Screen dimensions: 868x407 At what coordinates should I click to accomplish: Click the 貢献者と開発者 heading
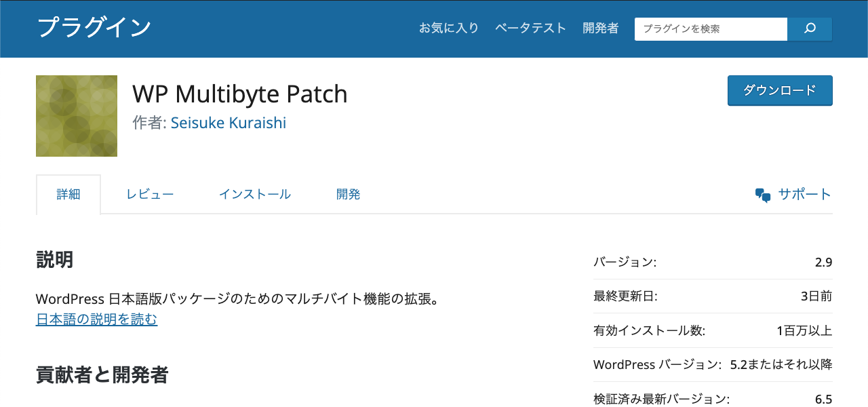(x=102, y=374)
